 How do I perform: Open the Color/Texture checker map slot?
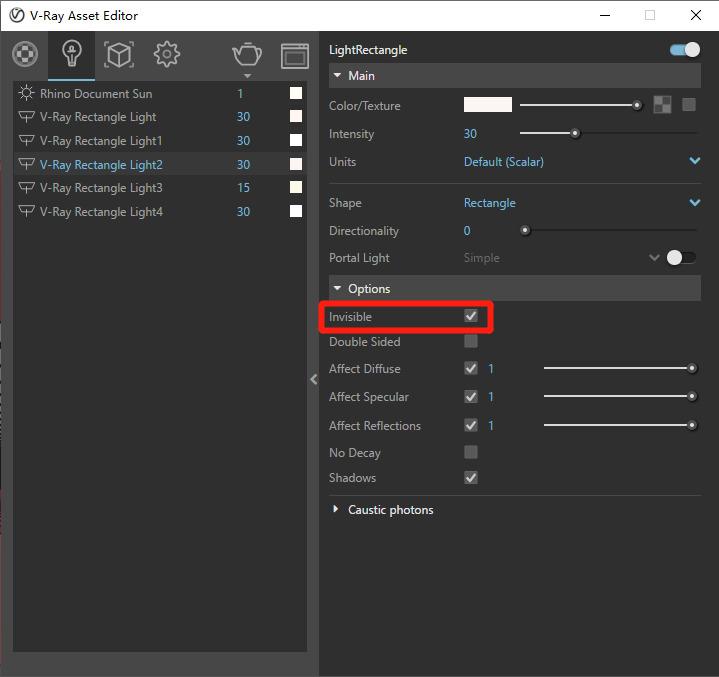pos(662,105)
